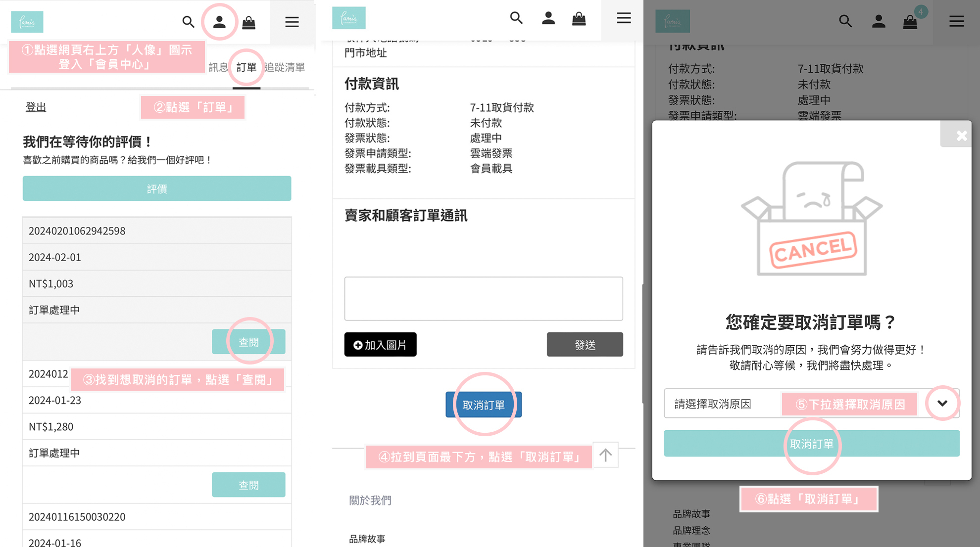The image size is (980, 547).
Task: Click 加入圖片 add image button
Action: click(x=380, y=345)
